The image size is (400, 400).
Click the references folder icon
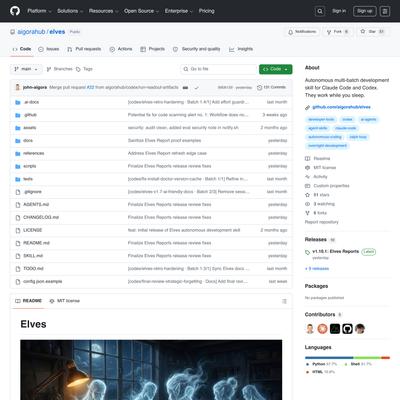pos(18,154)
